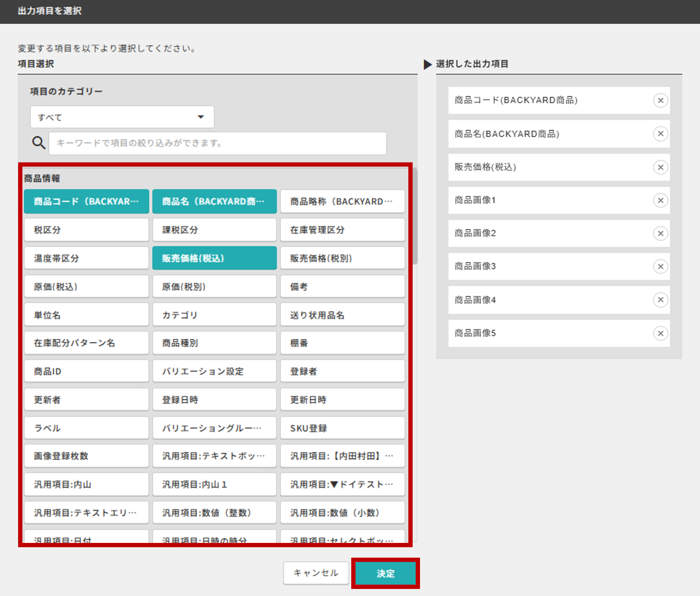Select the 汎用項目:テキストボッ… item
This screenshot has height=596, width=700.
(215, 456)
